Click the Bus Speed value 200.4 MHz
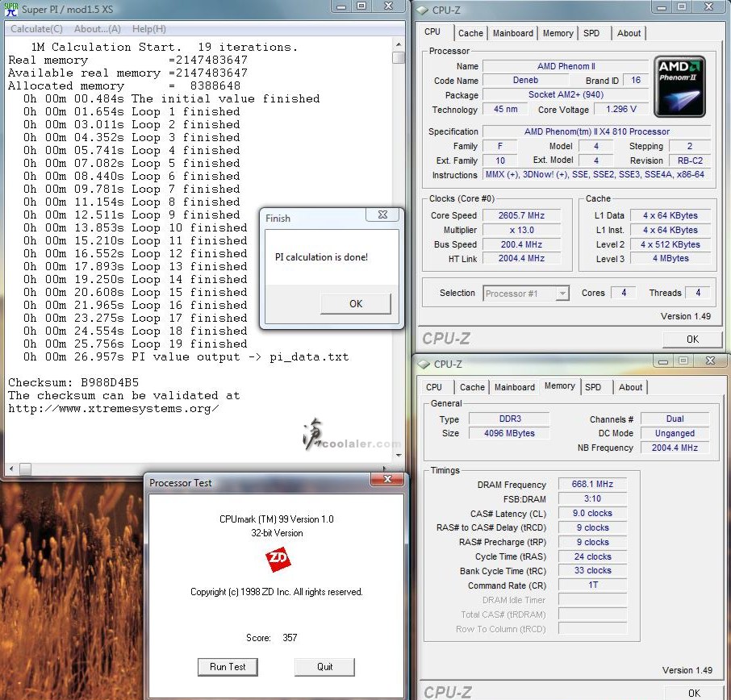 point(521,244)
